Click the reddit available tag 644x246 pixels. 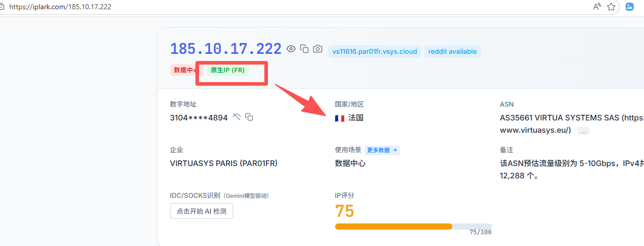click(x=452, y=51)
